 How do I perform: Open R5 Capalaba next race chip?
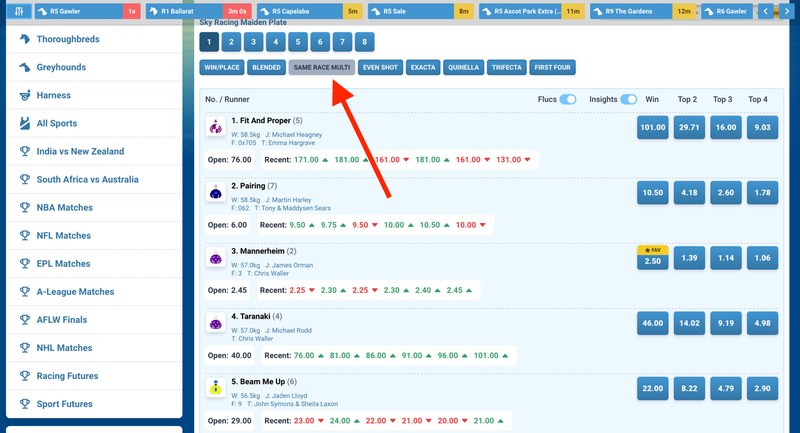tap(310, 11)
